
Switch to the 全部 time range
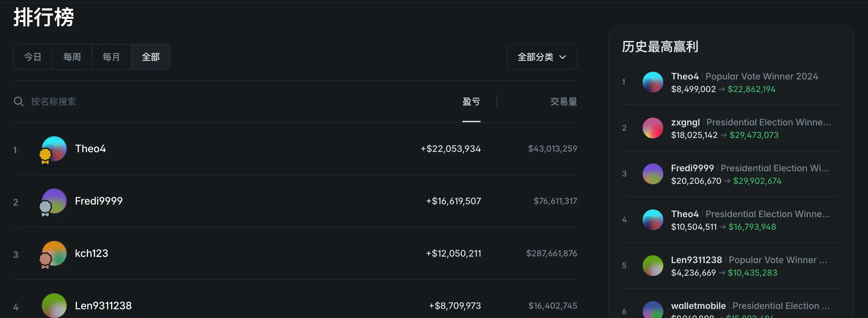tap(150, 57)
